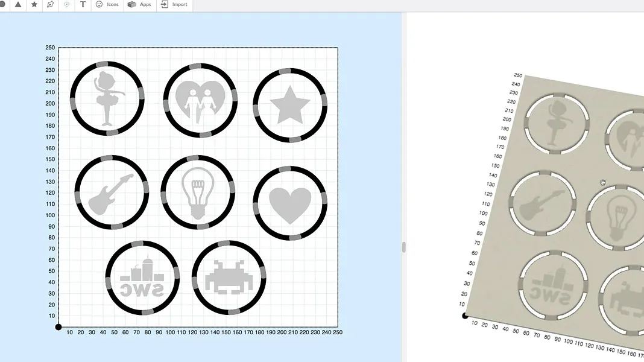Image resolution: width=644 pixels, height=362 pixels.
Task: Select the drill point tool
Action: (x=67, y=4)
